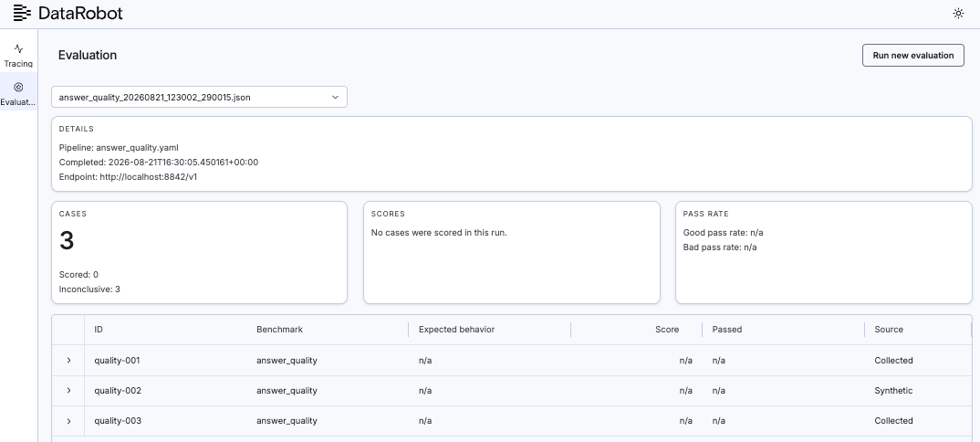Toggle the light/dark theme sun icon
Screen dimensions: 980x442
click(958, 13)
